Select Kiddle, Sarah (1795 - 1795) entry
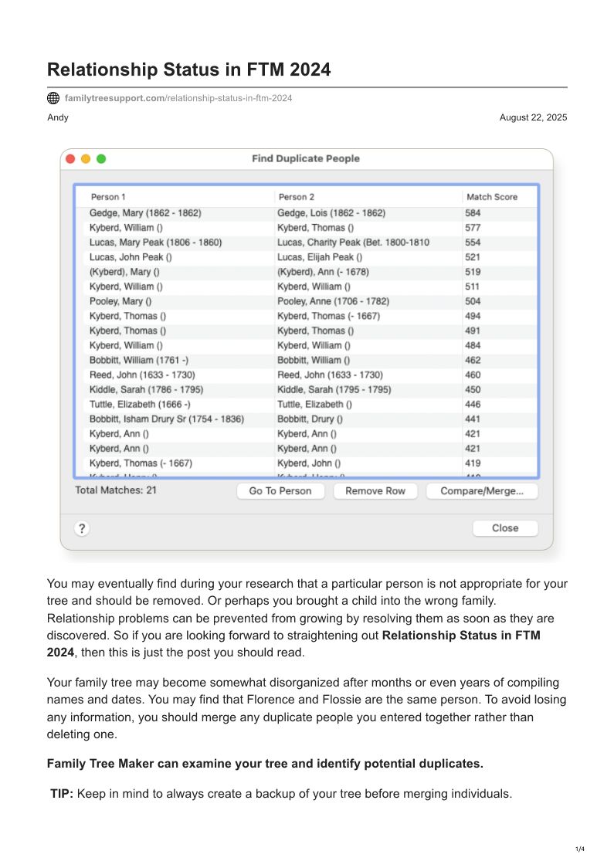The width and height of the screenshot is (614, 868). (334, 390)
